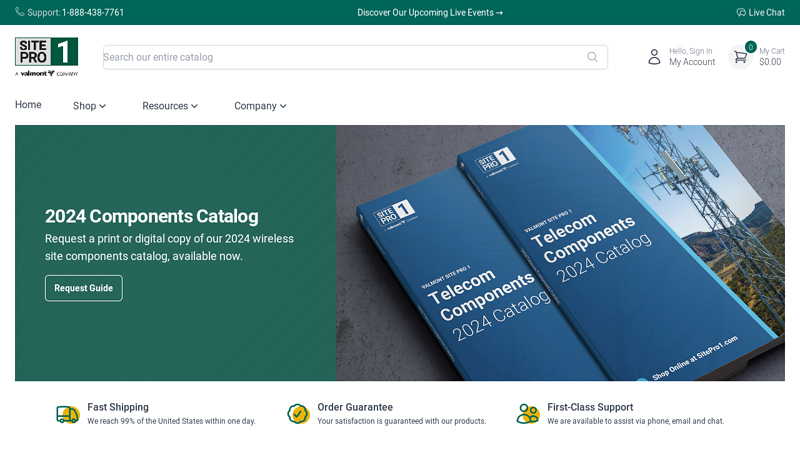
Task: Click 'We are available to assist' text
Action: pos(636,421)
